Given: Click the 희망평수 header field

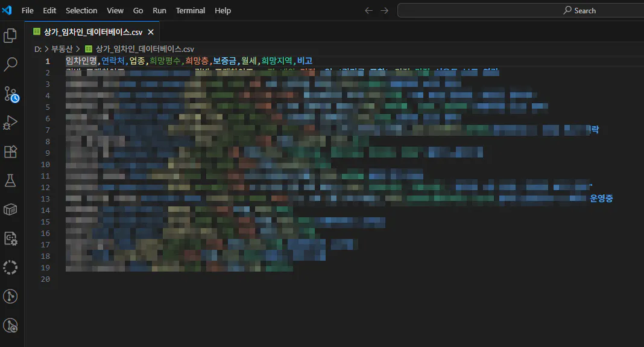Looking at the screenshot, I should (x=165, y=61).
